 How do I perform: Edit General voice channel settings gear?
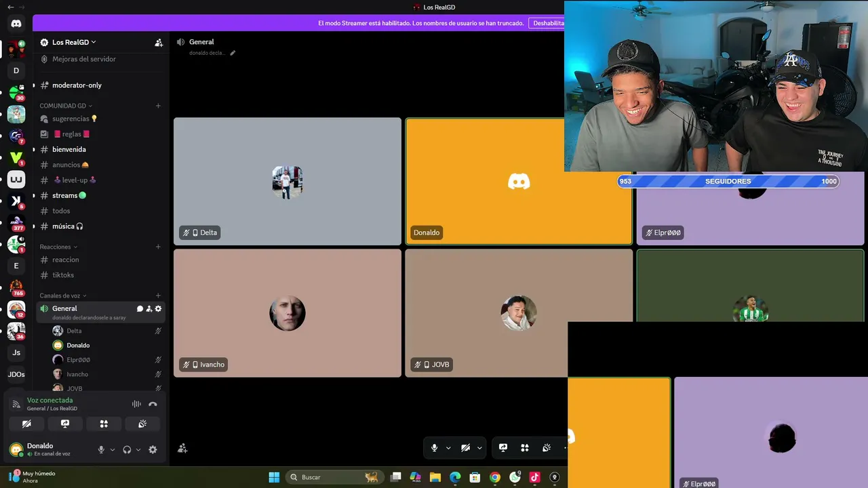(x=159, y=308)
